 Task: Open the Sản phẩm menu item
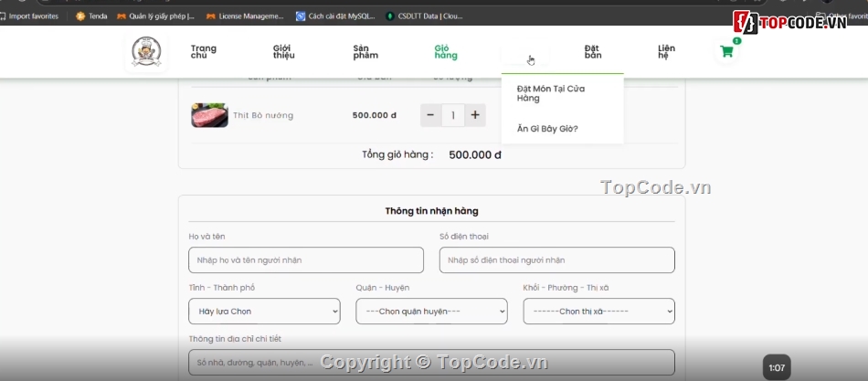pyautogui.click(x=365, y=51)
